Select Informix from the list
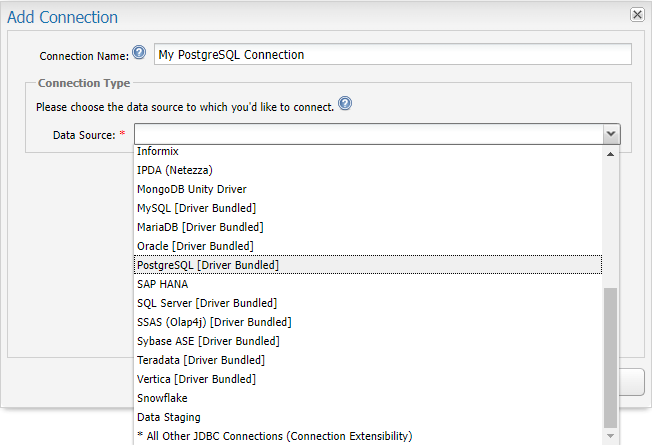The height and width of the screenshot is (445, 652). point(368,151)
